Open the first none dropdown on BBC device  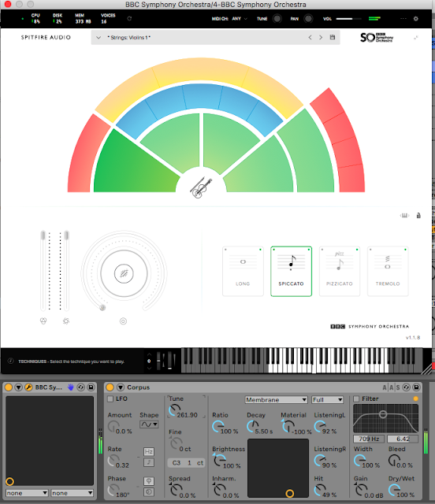click(27, 493)
